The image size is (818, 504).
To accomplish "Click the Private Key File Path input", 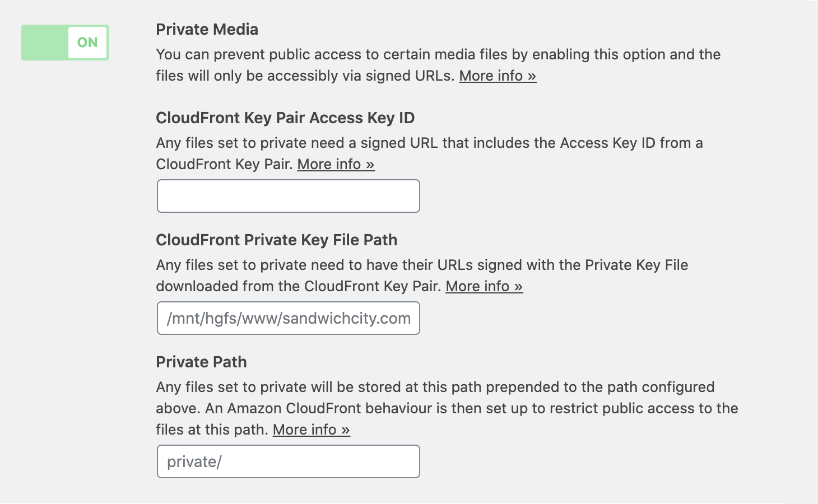I will pos(288,318).
